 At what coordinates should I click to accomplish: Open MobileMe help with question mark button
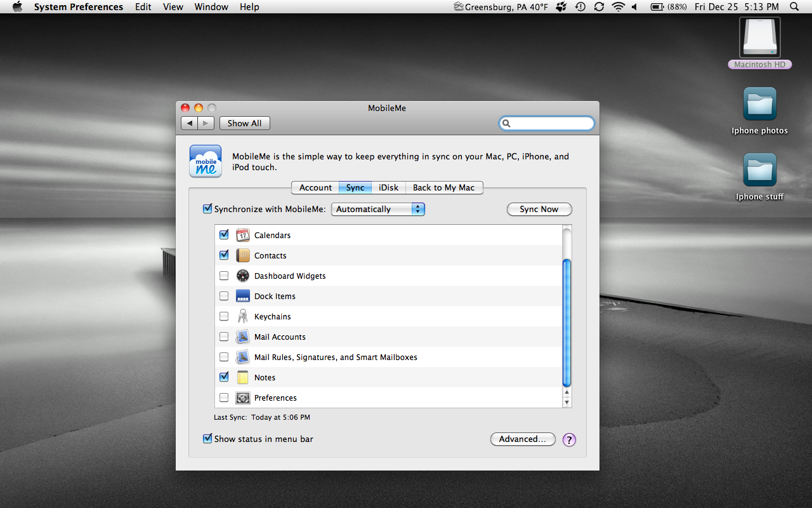pos(569,439)
